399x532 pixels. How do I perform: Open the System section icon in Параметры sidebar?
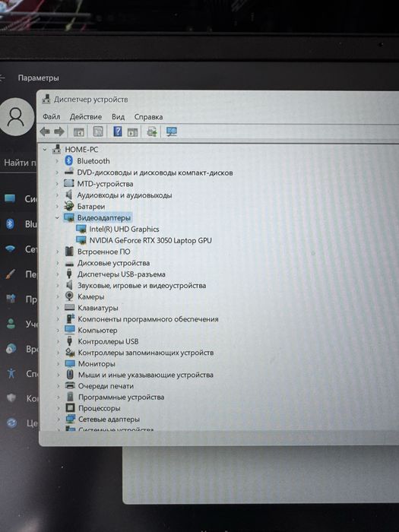[10, 198]
